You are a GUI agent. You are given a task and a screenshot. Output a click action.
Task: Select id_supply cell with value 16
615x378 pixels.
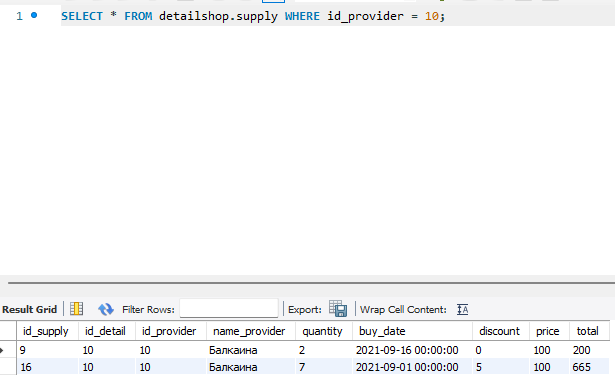click(47, 367)
